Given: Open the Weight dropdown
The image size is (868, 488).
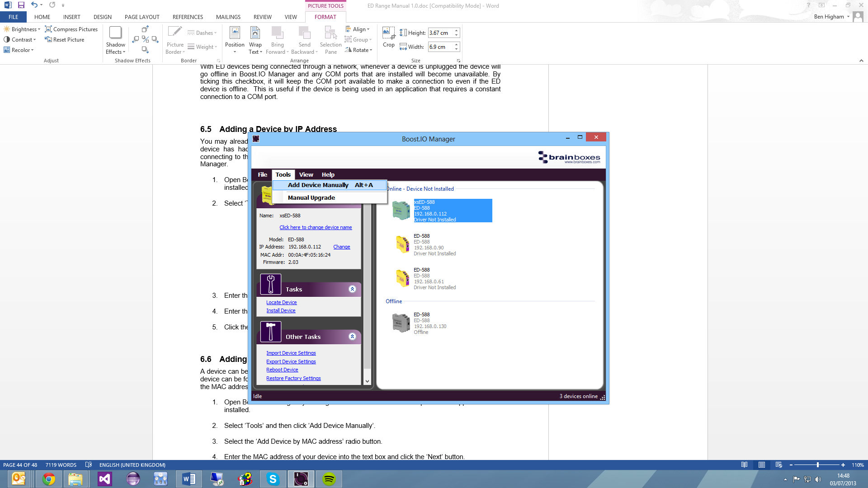Looking at the screenshot, I should pos(203,47).
